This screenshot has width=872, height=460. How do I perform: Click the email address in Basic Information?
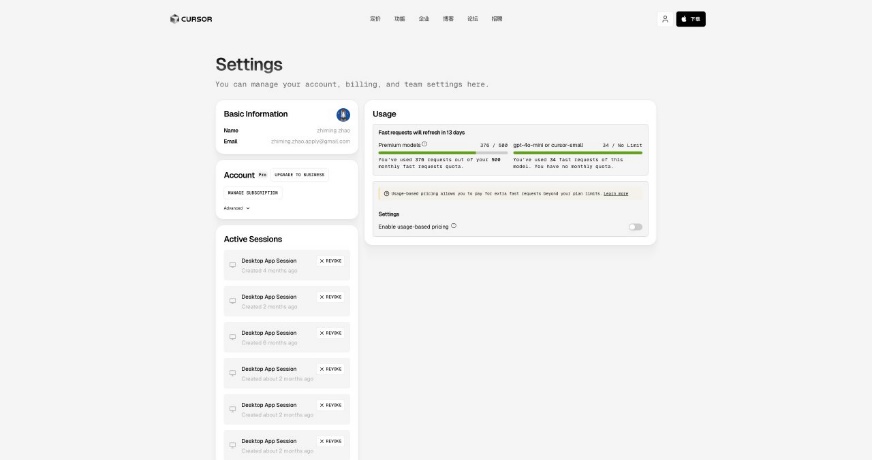point(310,141)
